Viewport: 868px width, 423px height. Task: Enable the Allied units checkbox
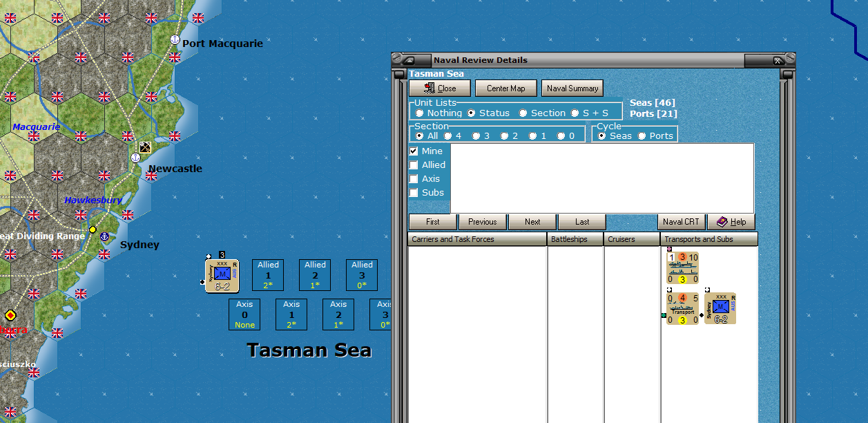[414, 164]
